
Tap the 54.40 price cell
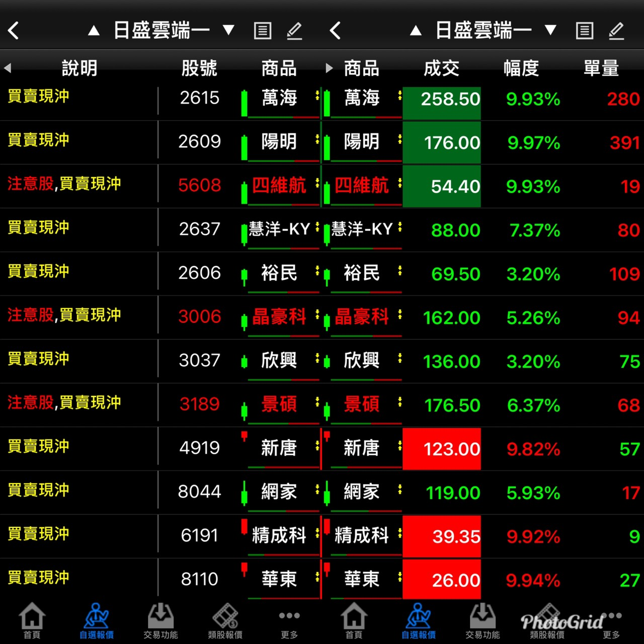tap(442, 186)
